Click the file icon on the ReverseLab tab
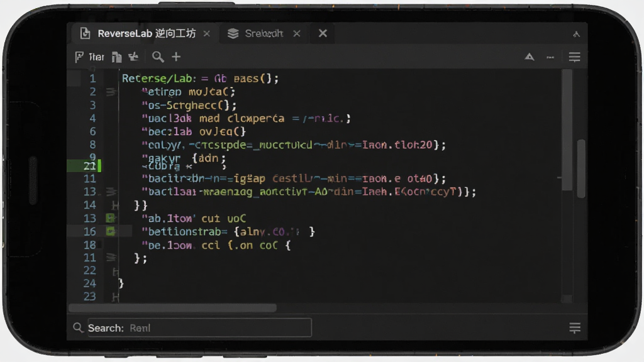 (x=85, y=33)
